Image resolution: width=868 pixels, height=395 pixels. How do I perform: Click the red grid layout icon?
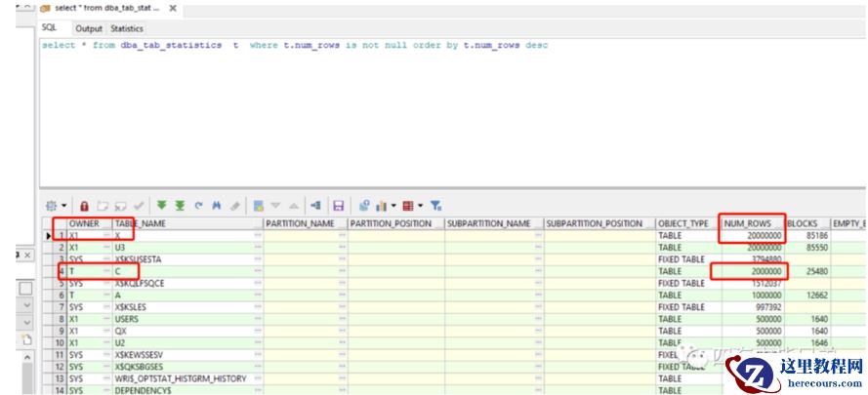point(408,206)
